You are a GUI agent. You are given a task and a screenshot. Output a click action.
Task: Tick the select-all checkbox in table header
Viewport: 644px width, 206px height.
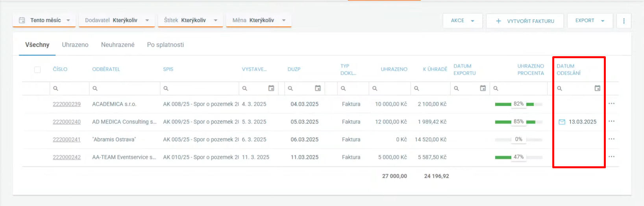click(x=37, y=70)
